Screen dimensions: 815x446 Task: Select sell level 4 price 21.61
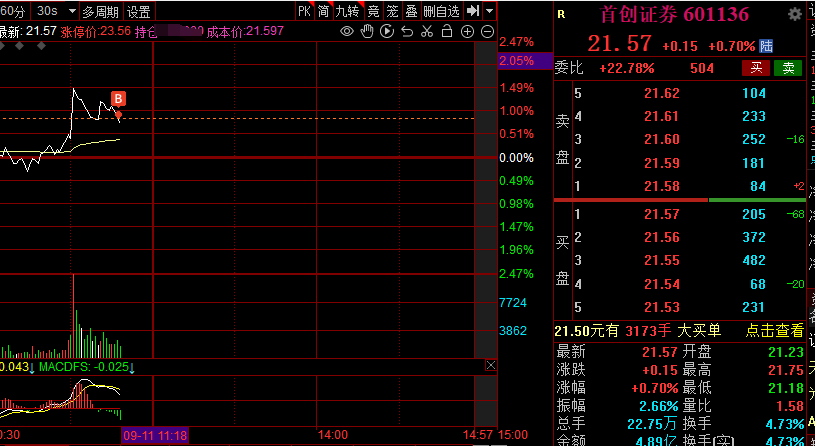(662, 116)
